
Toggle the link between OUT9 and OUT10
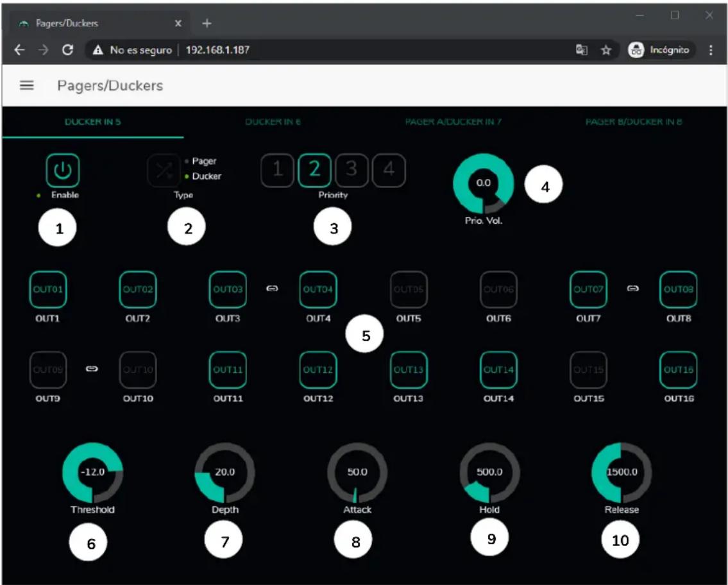point(92,369)
